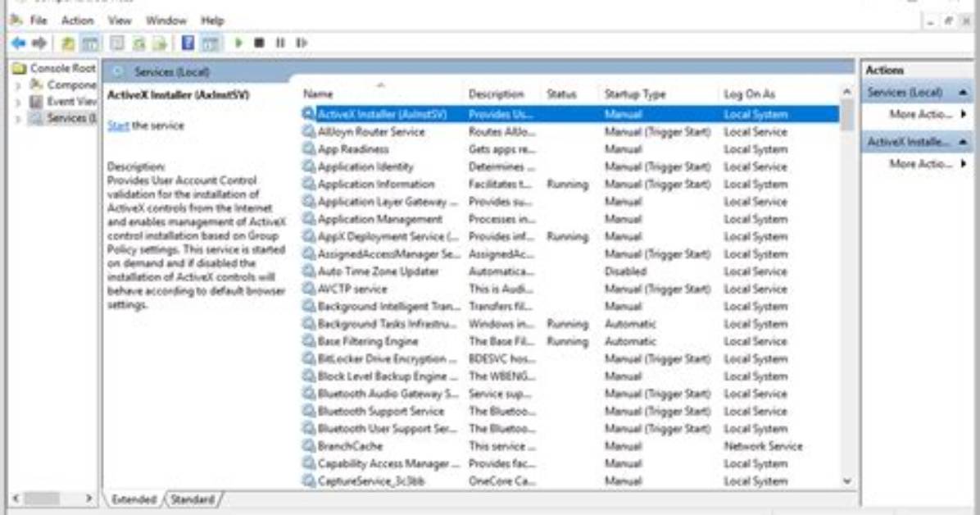
Task: Click services list scrollbar up arrow
Action: pyautogui.click(x=847, y=92)
